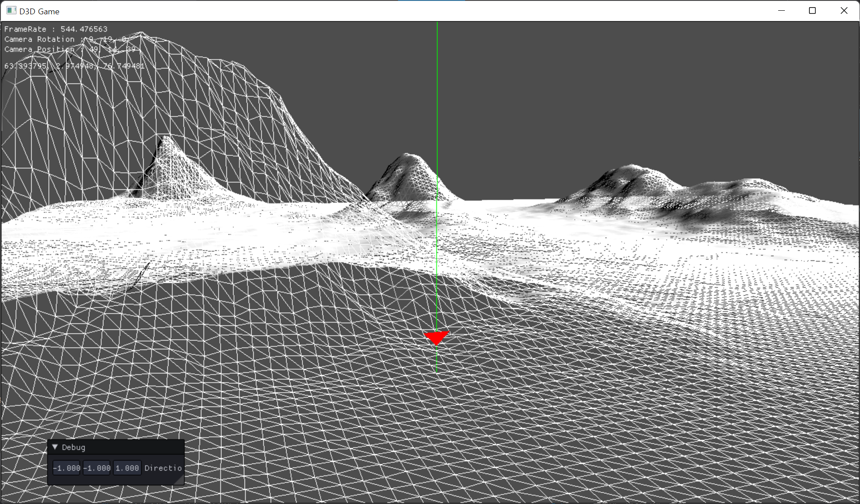
Task: Click the Direction label in Debug panel
Action: coord(163,468)
